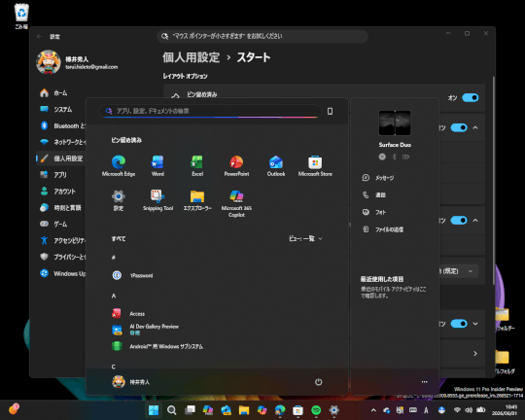Open the more options ellipsis in phone panel

[425, 382]
